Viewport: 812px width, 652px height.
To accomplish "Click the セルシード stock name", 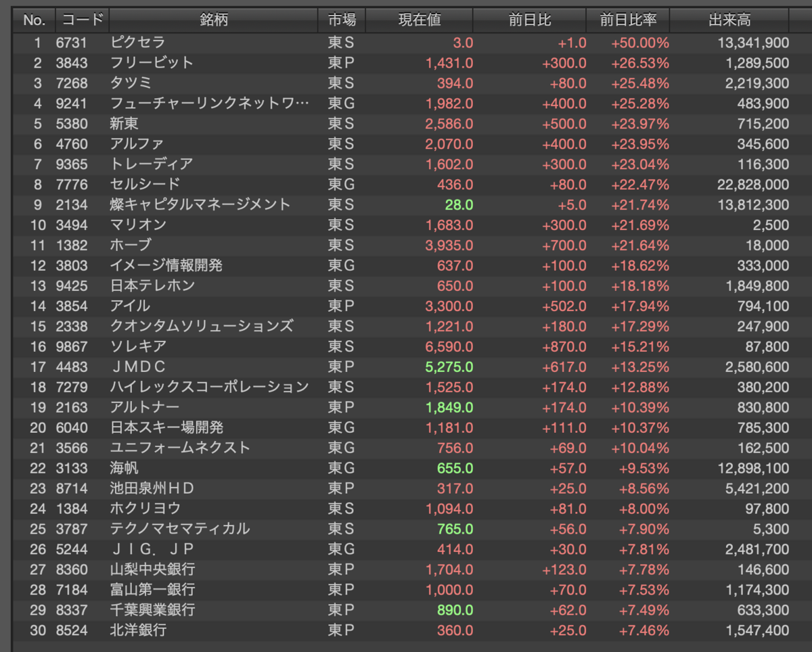I will (145, 184).
